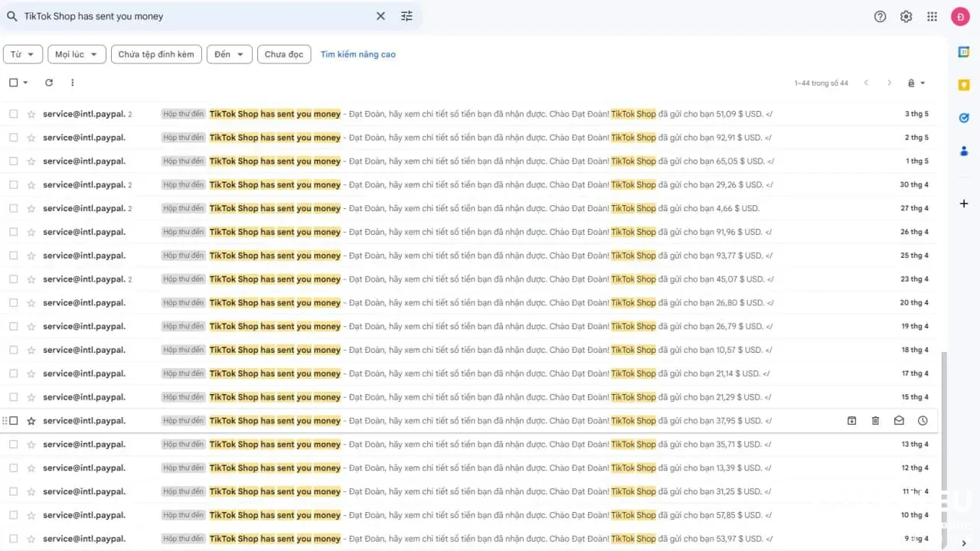Open Google Calendar side panel icon
Screen dimensions: 980x551
pyautogui.click(x=964, y=51)
